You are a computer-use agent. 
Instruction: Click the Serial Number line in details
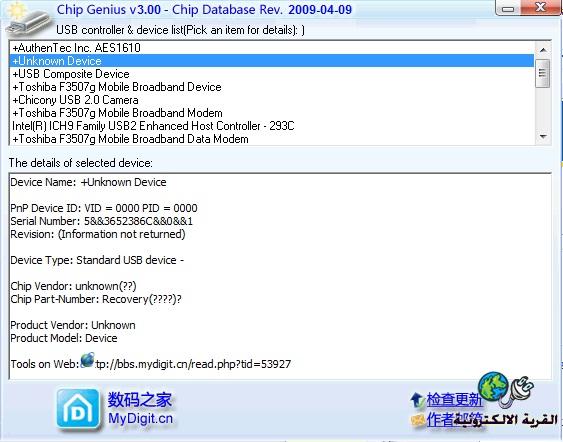[102, 221]
